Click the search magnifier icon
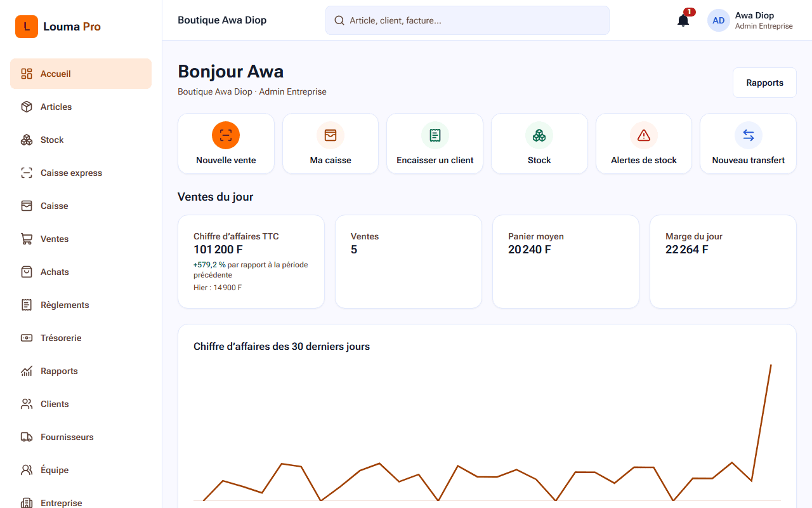The width and height of the screenshot is (812, 508). 339,20
